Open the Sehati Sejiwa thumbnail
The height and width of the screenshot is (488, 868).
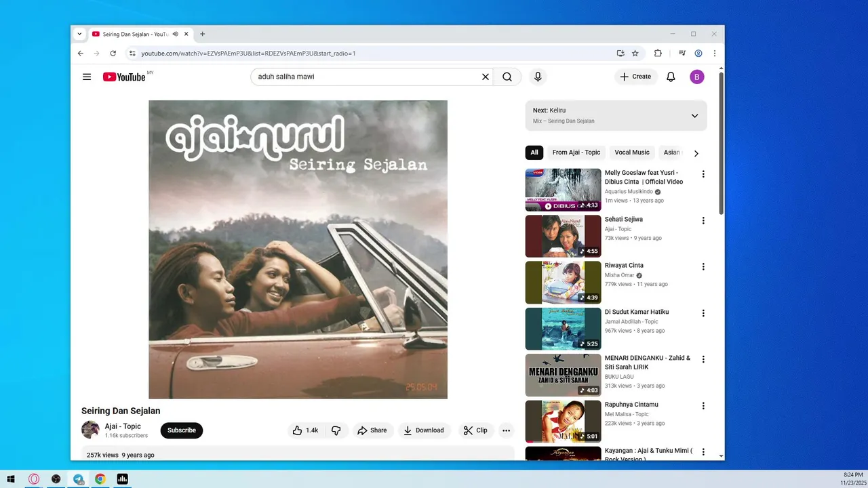tap(563, 236)
